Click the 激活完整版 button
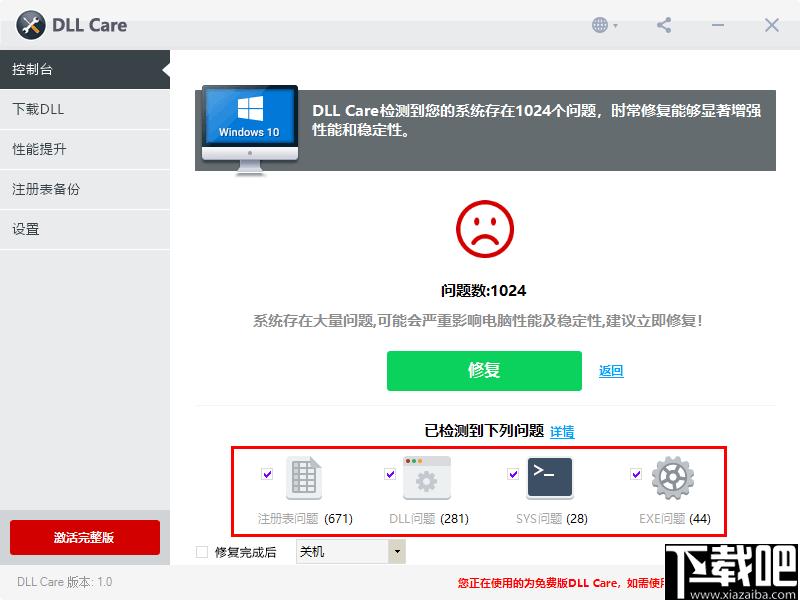This screenshot has height=600, width=800. [85, 537]
